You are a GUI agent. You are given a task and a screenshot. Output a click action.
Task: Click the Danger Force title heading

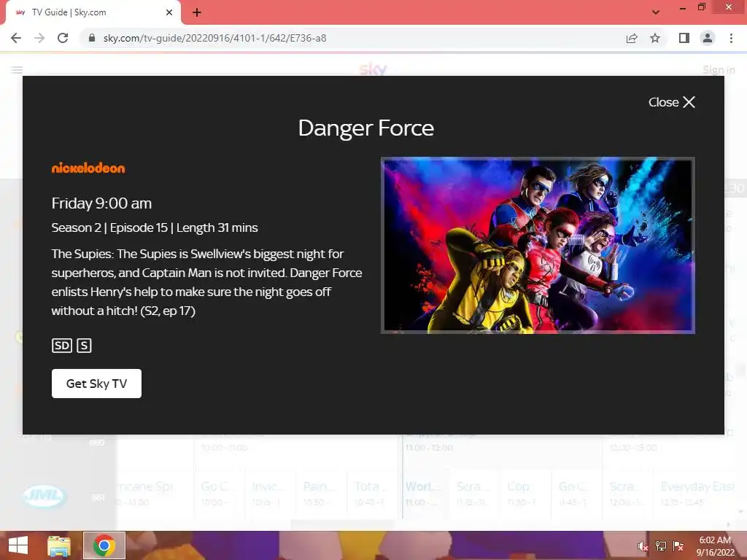(x=366, y=128)
